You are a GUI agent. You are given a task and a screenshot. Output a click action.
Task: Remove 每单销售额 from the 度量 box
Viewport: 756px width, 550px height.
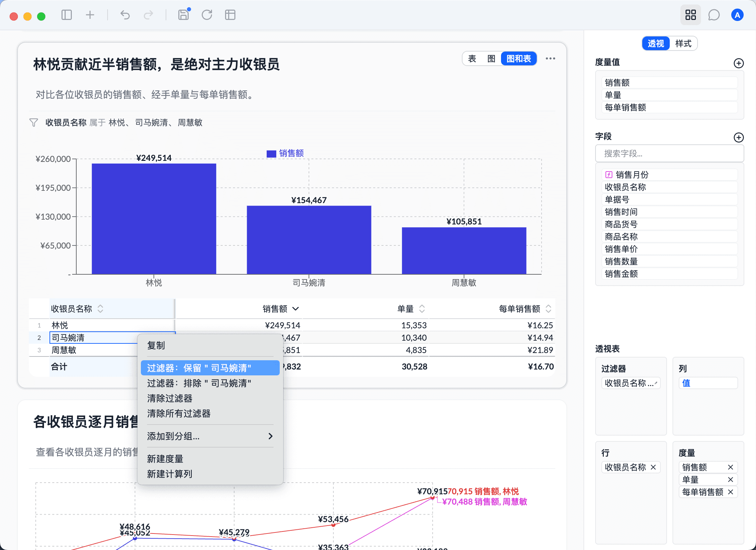pos(731,492)
